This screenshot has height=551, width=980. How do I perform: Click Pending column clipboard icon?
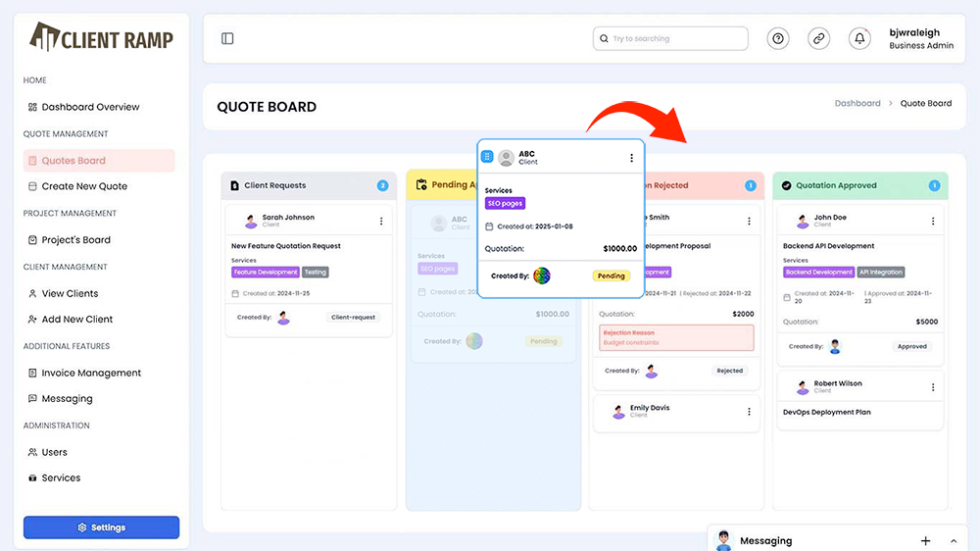coord(421,184)
